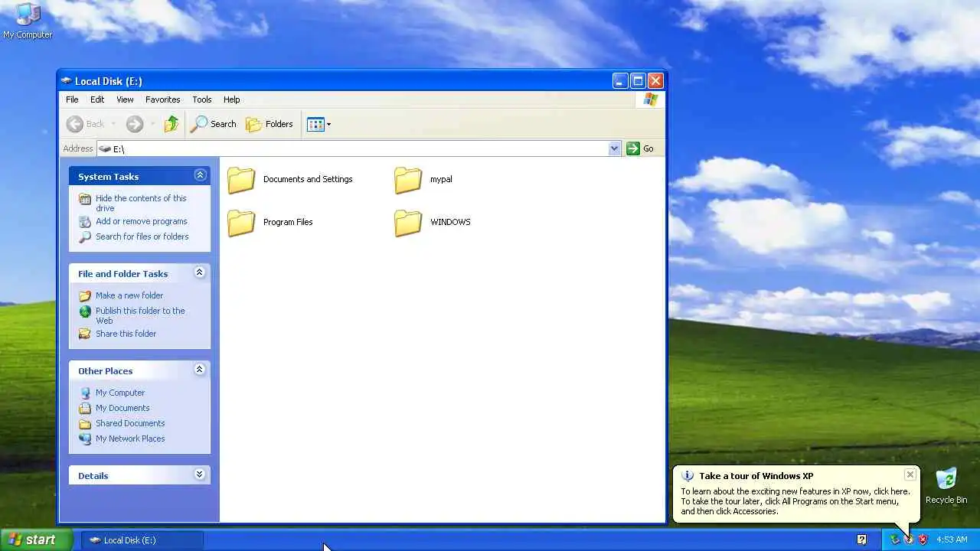Select the WINDOWS folder icon

[408, 223]
